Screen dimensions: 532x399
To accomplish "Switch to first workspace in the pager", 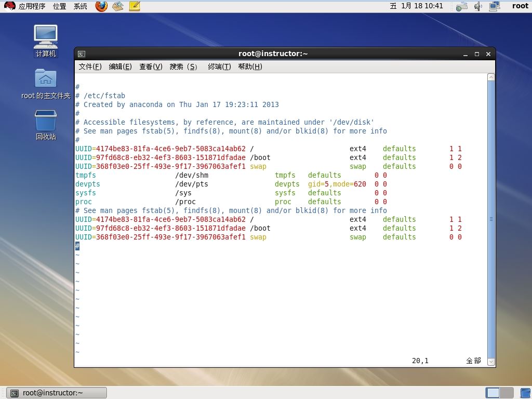I will click(x=493, y=393).
